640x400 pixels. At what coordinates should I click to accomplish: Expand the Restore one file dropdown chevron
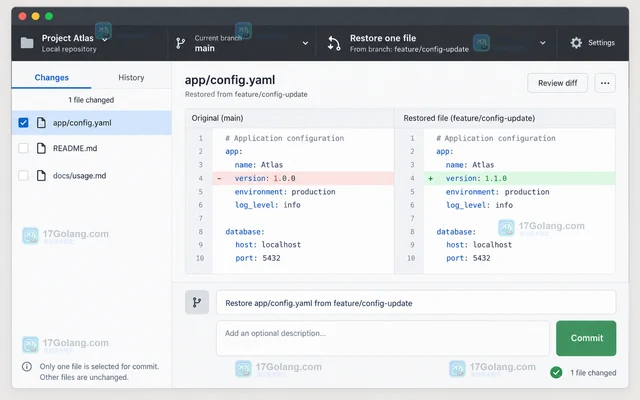[542, 43]
